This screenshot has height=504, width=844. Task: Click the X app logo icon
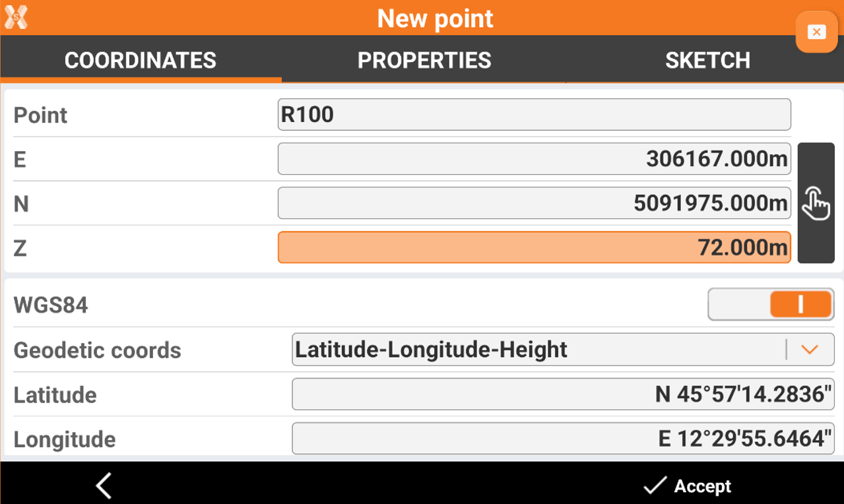pyautogui.click(x=16, y=16)
